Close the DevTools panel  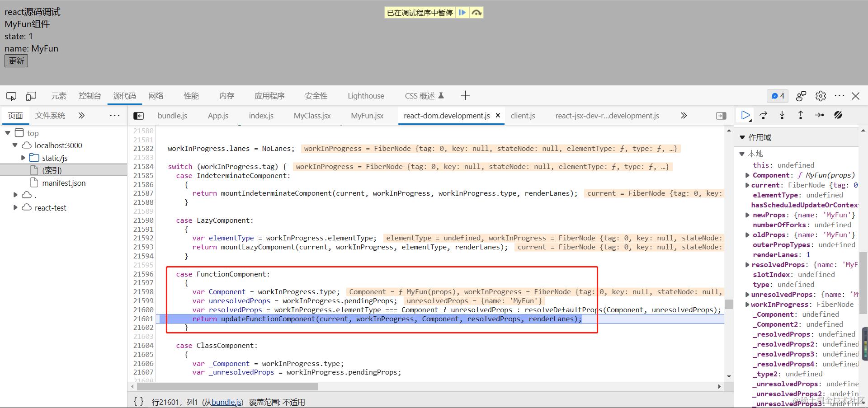tap(855, 96)
